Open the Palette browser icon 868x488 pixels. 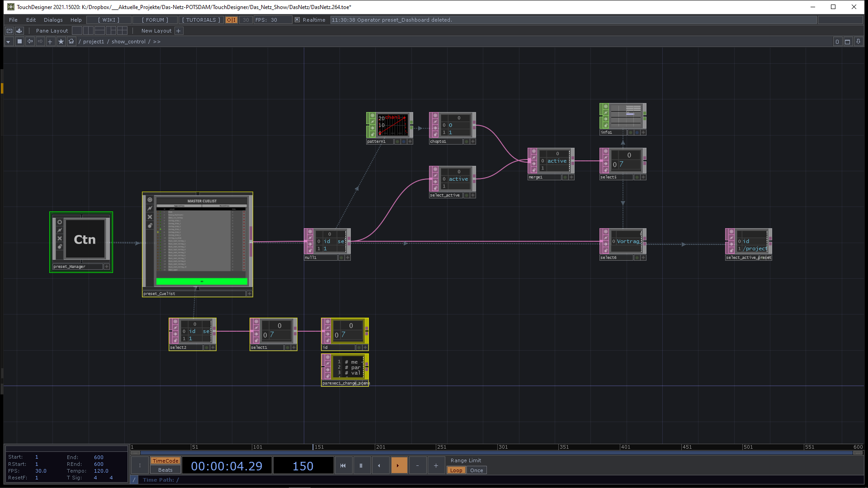(9, 31)
